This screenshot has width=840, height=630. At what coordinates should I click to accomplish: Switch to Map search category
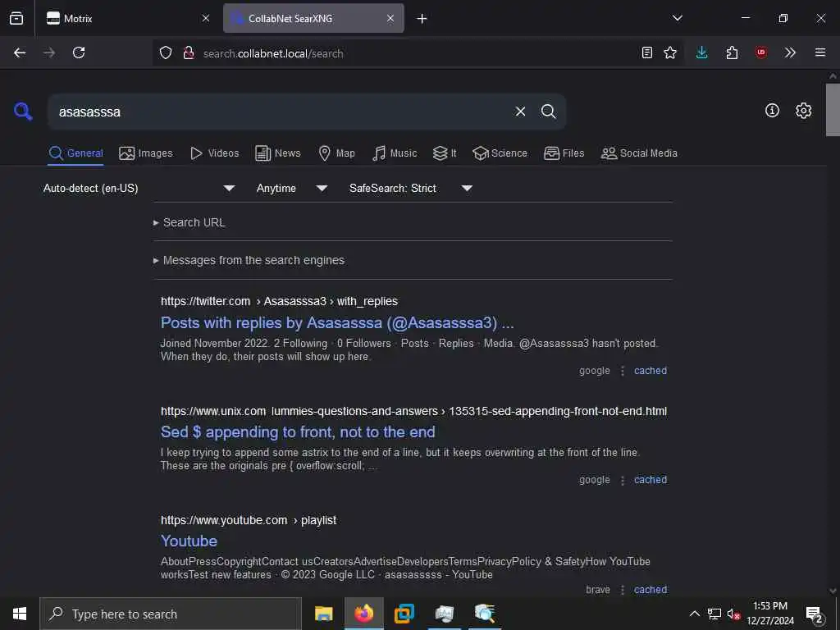click(x=336, y=153)
